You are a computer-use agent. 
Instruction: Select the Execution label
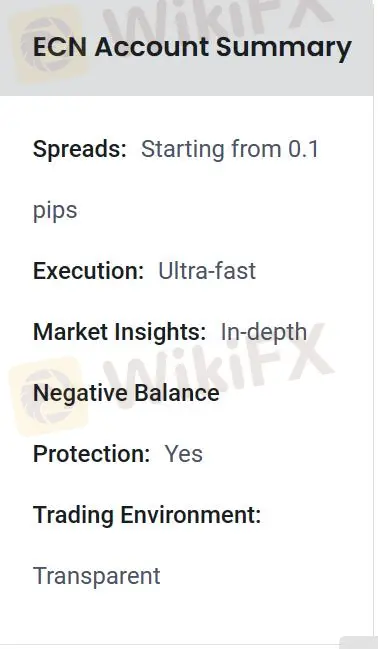pyautogui.click(x=88, y=271)
